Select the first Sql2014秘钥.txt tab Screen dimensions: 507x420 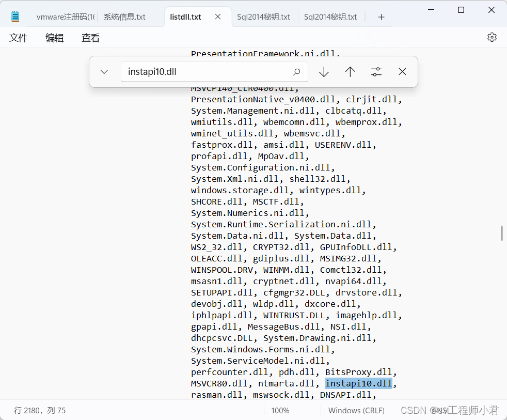264,17
